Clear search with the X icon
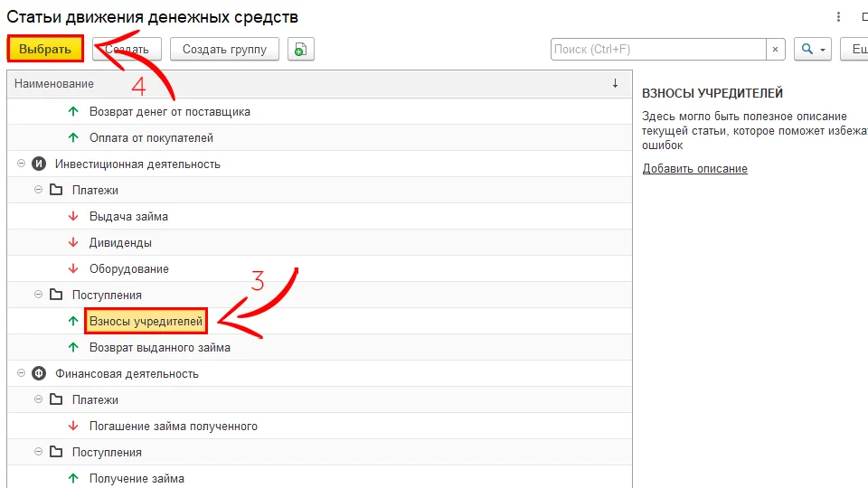This screenshot has width=868, height=488. tap(775, 50)
